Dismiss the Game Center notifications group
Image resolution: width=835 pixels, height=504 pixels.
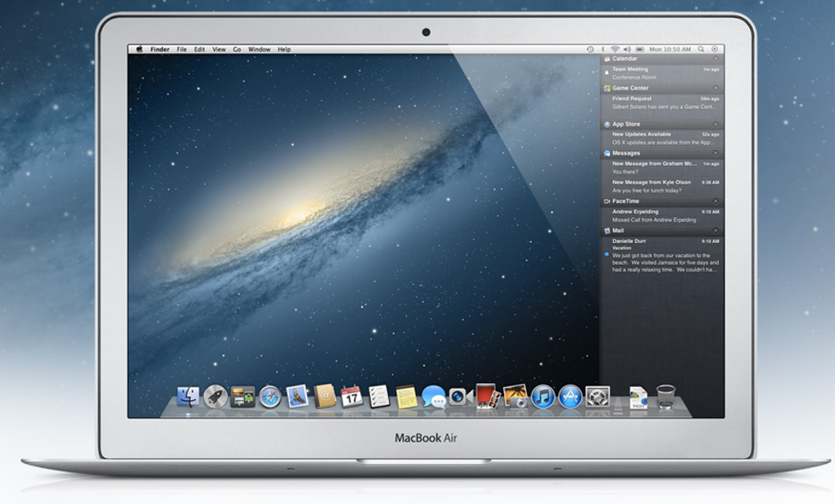pos(715,88)
